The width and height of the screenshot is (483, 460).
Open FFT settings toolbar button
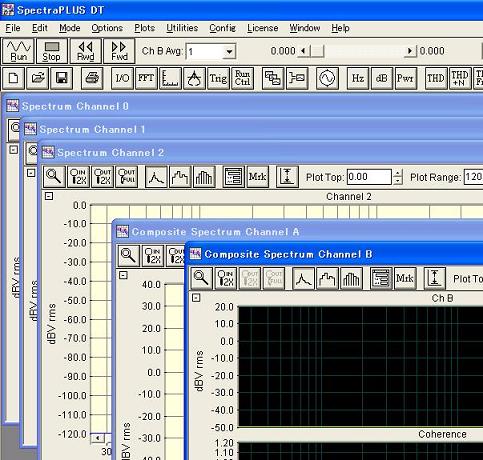(x=146, y=78)
